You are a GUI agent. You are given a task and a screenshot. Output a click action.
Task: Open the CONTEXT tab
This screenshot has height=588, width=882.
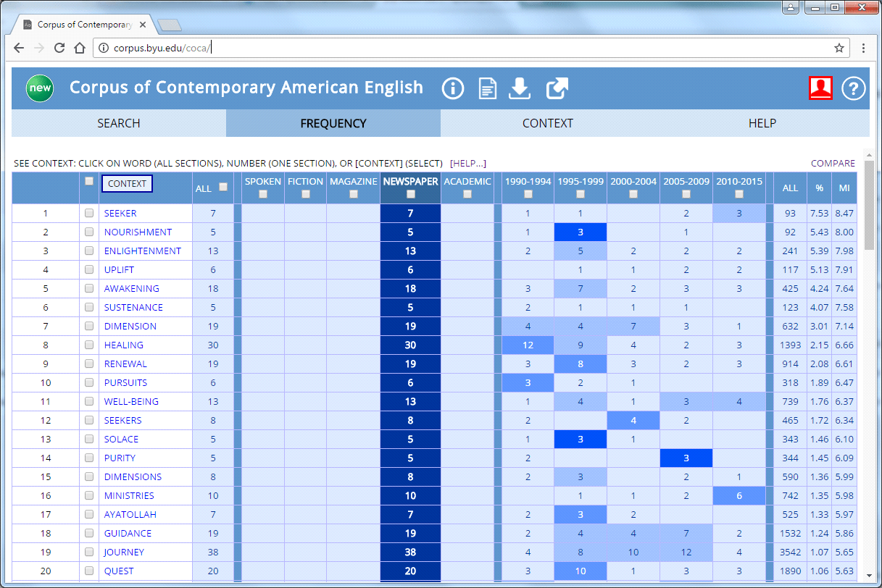(547, 123)
